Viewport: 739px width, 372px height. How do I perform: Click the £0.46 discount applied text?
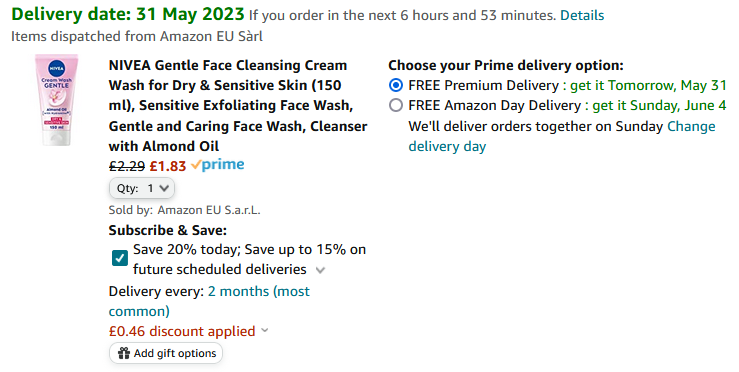182,331
